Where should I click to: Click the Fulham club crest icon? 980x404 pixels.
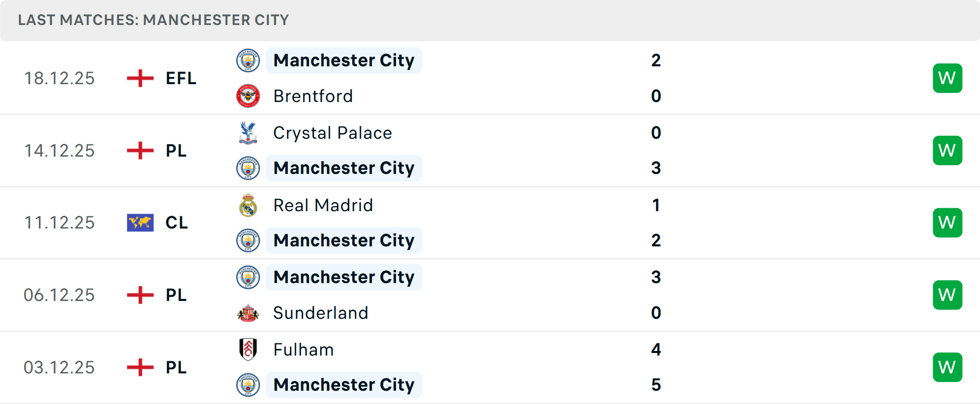pos(248,349)
